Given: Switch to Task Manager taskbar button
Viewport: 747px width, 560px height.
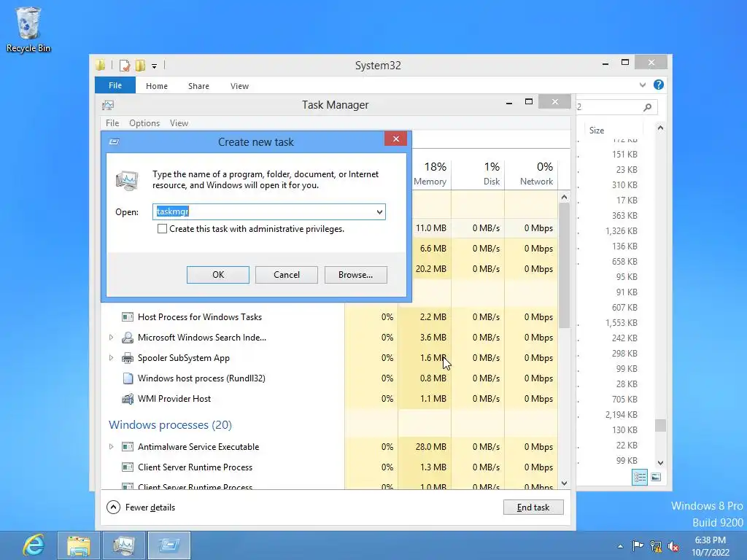Looking at the screenshot, I should click(124, 545).
